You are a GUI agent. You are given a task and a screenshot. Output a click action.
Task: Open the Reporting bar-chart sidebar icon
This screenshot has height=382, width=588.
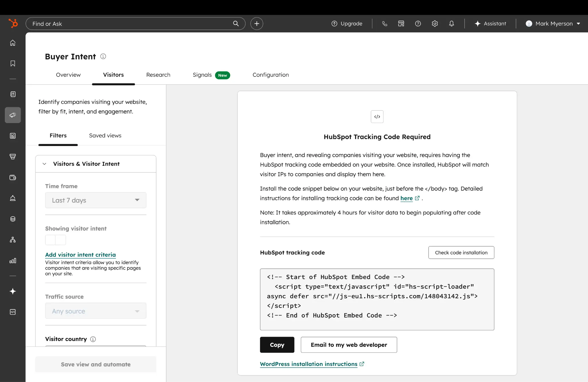point(13,261)
